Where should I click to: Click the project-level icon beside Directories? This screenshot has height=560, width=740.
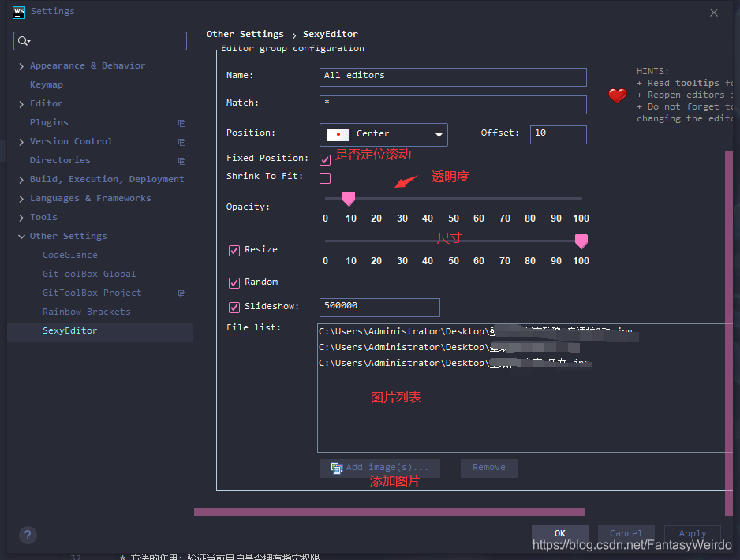coord(181,161)
